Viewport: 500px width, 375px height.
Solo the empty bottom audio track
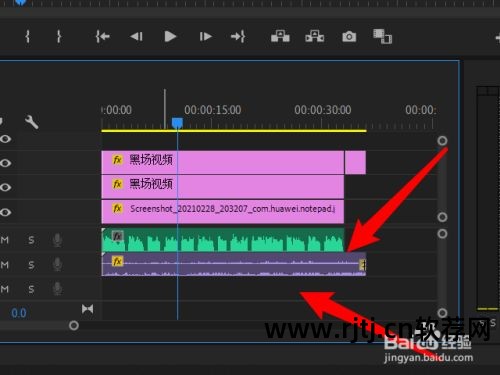click(x=31, y=289)
